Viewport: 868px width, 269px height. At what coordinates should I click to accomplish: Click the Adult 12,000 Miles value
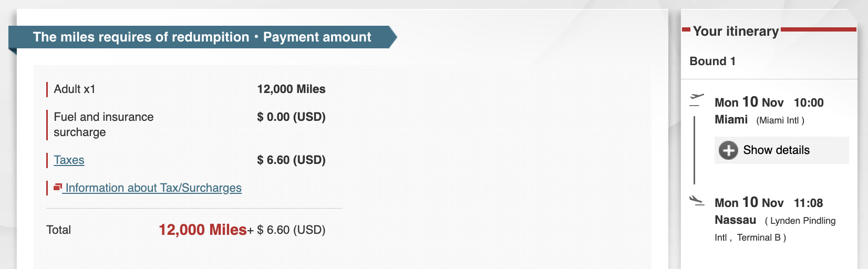291,89
